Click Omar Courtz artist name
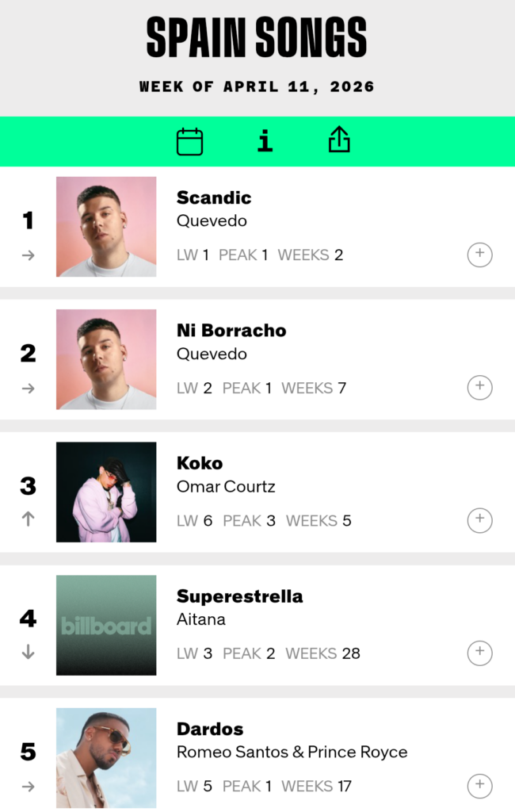 click(226, 487)
